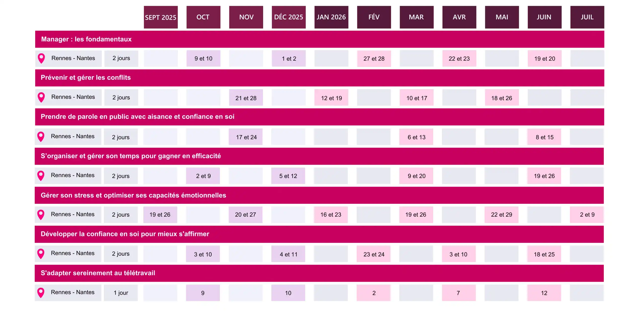Select the JAN 2026 month header
Image resolution: width=644 pixels, height=315 pixels.
point(331,17)
